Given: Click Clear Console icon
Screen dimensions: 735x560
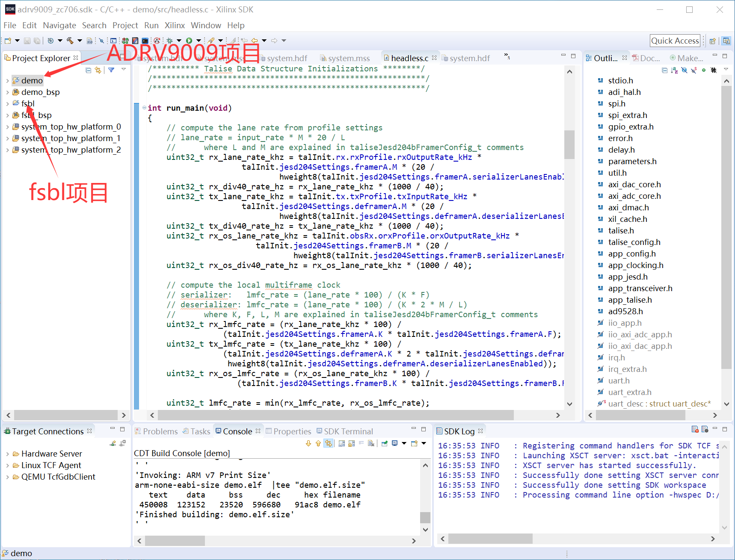Looking at the screenshot, I should coord(371,443).
